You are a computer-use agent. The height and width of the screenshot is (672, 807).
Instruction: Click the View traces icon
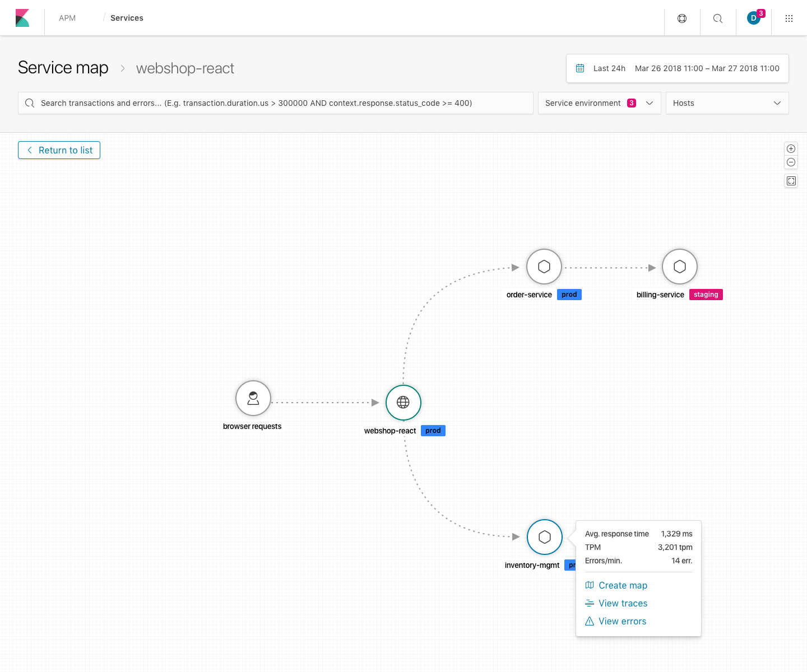pos(590,603)
